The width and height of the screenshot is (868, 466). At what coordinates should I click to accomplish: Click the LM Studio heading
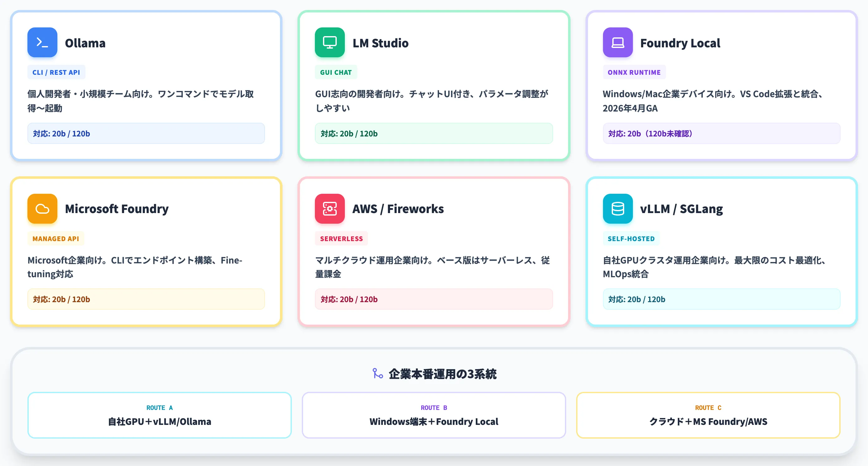pos(380,43)
